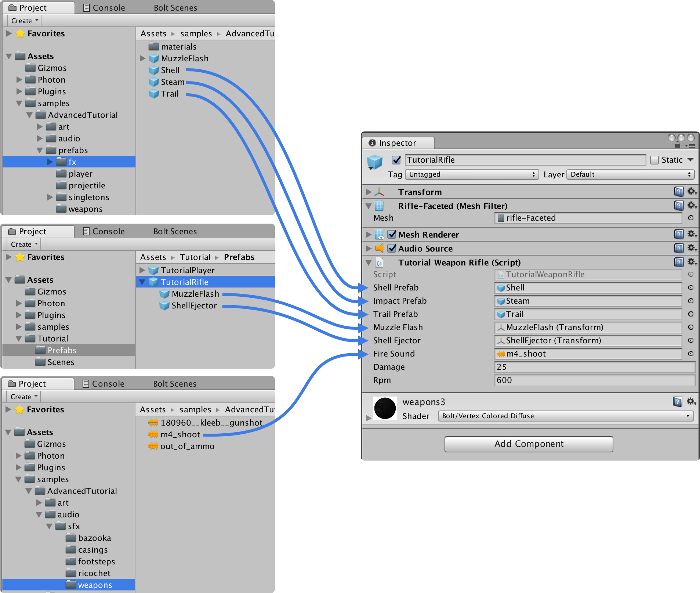
Task: Switch to Bolt Scenes tab in top panel
Action: click(175, 8)
